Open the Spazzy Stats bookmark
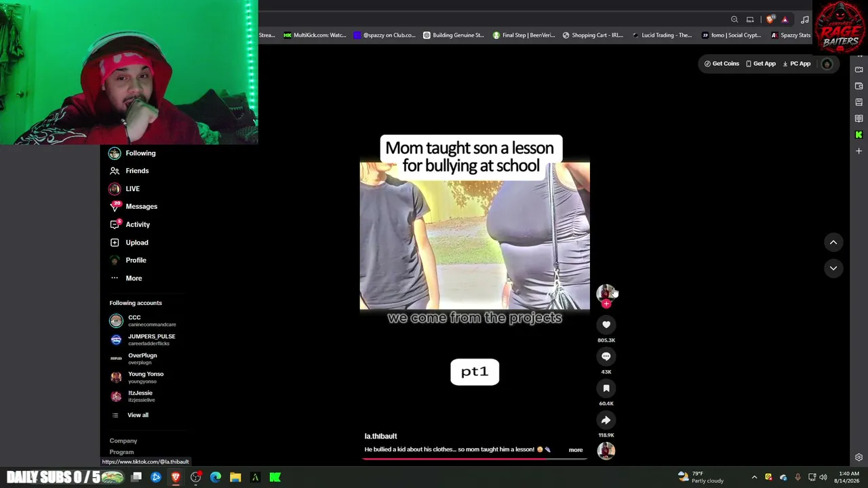The height and width of the screenshot is (488, 868). (x=791, y=35)
